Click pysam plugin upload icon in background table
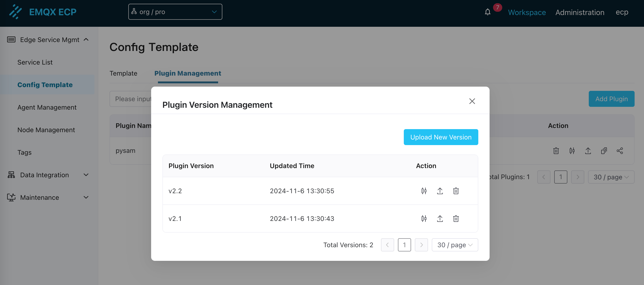The height and width of the screenshot is (285, 644). click(x=588, y=151)
